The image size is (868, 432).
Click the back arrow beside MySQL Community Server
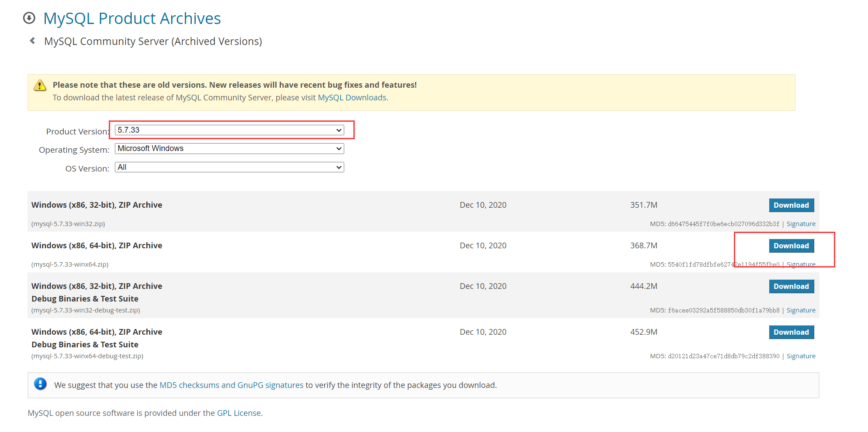coord(32,41)
